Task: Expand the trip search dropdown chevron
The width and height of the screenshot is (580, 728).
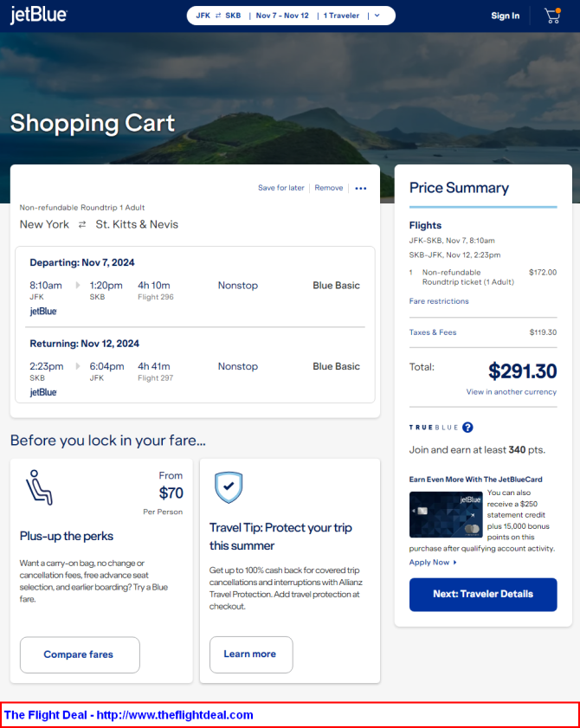Action: tap(377, 16)
